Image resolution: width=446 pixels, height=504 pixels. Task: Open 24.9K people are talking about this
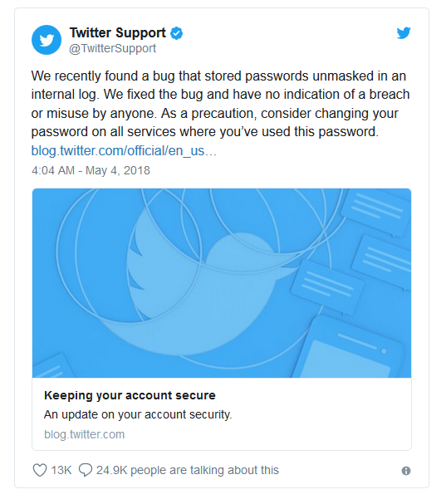click(188, 470)
